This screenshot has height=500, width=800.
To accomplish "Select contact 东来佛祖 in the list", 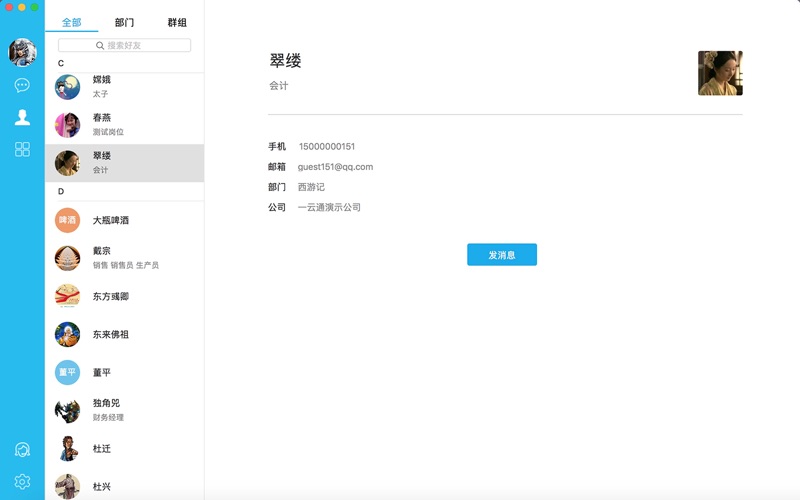I will coord(124,334).
